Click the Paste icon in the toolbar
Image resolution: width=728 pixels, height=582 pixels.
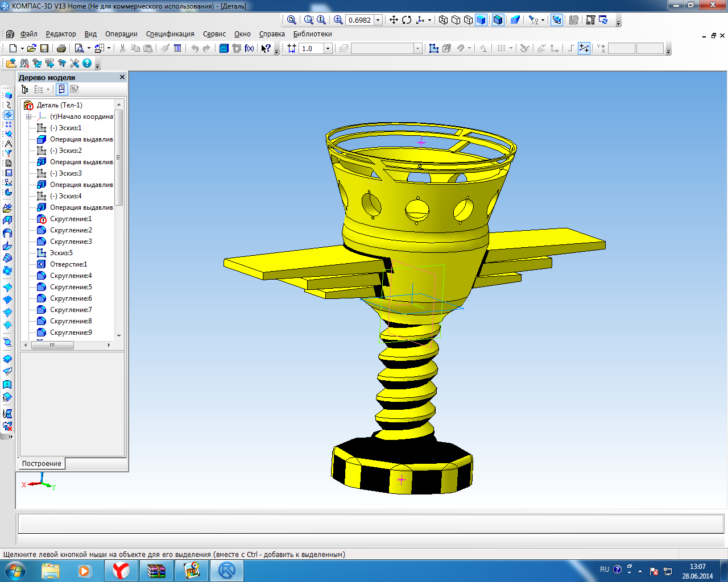(x=148, y=48)
